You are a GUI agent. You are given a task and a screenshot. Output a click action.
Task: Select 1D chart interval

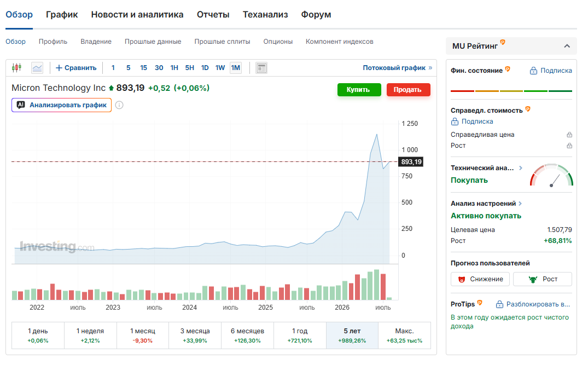tap(205, 68)
